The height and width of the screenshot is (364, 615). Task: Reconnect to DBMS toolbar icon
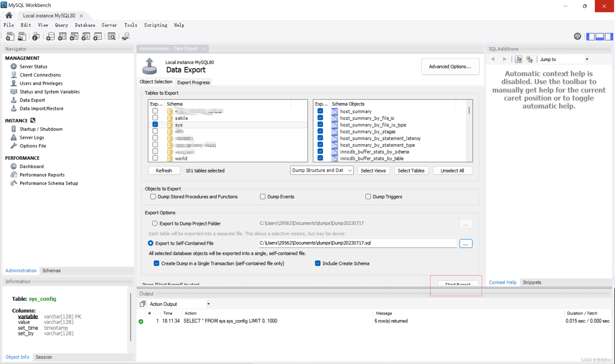126,36
